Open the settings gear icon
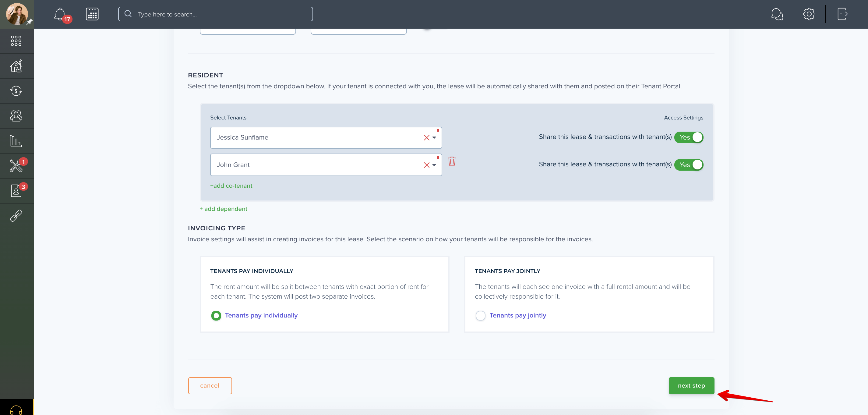 [x=809, y=14]
